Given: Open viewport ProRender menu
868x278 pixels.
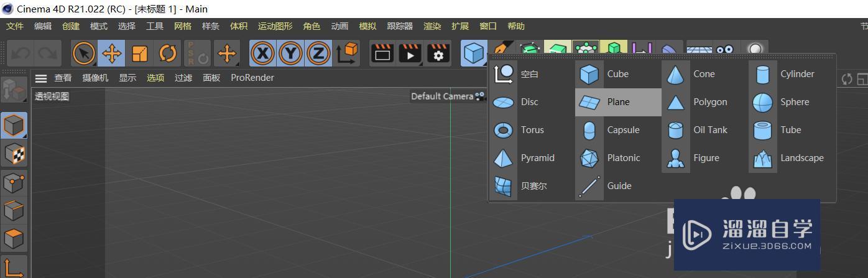Looking at the screenshot, I should [252, 78].
